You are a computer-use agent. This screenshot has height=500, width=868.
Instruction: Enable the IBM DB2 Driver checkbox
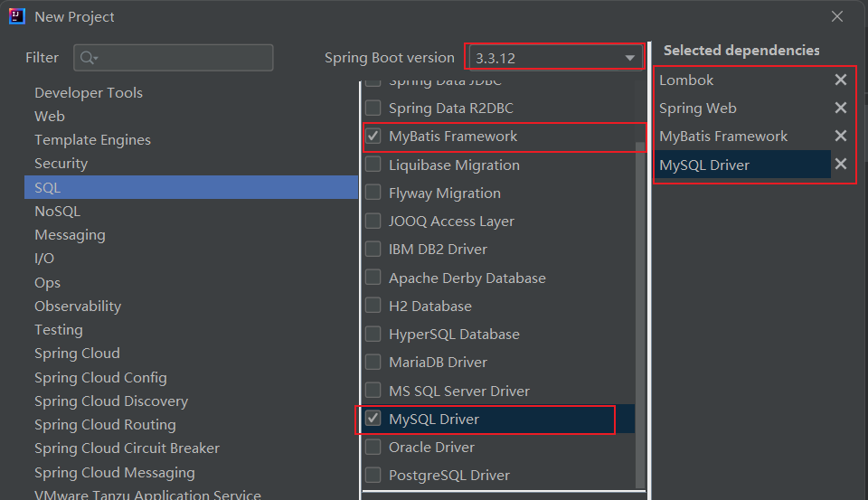tap(373, 250)
